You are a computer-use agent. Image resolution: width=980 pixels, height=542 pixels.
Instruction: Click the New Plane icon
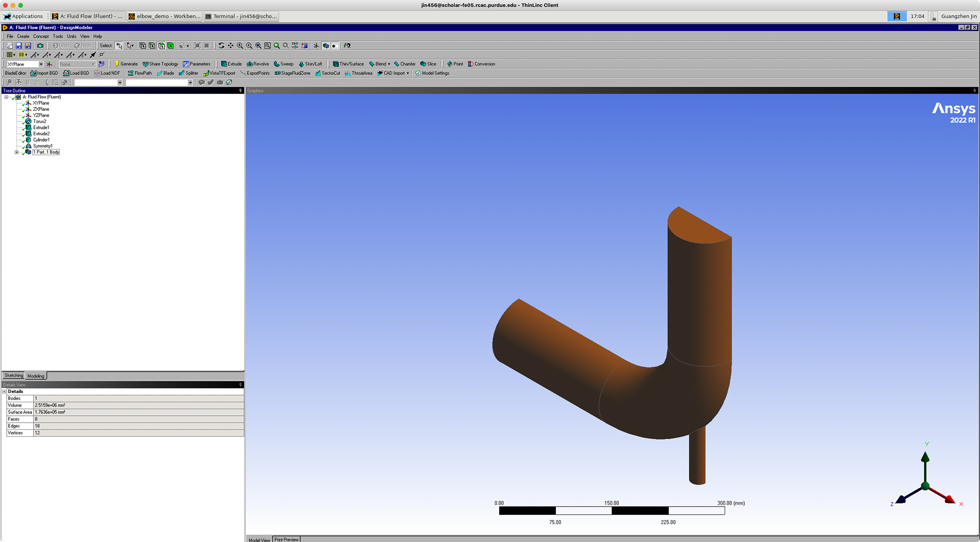(49, 64)
